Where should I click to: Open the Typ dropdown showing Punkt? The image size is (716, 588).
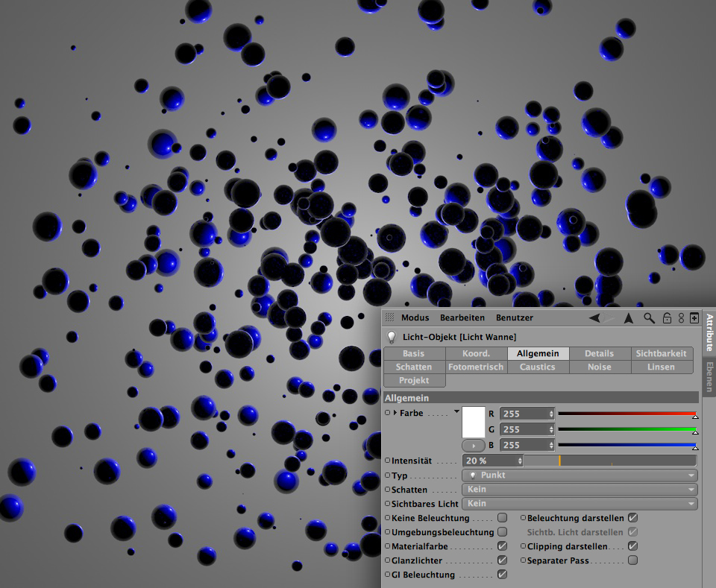click(x=580, y=475)
